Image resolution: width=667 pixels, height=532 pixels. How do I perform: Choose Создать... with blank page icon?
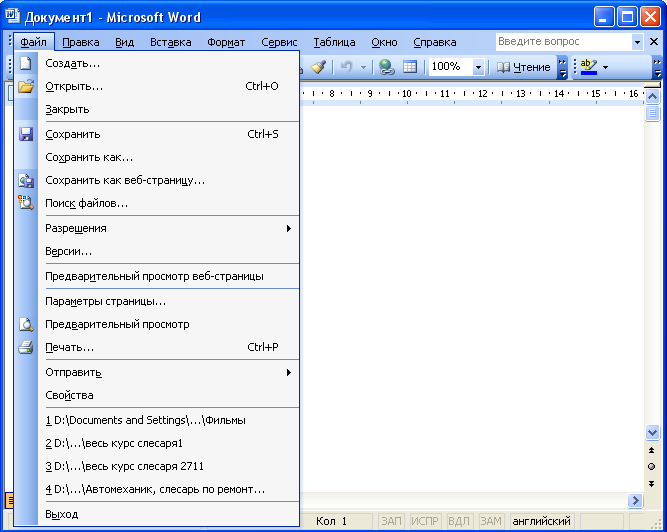(157, 63)
